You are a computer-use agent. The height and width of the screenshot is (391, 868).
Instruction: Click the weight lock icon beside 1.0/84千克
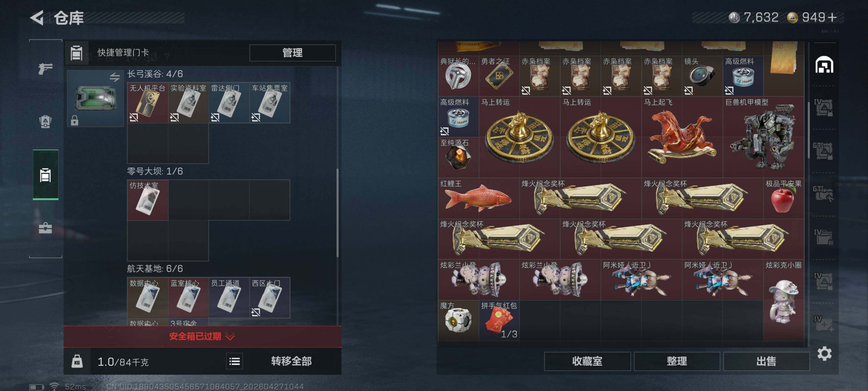77,362
